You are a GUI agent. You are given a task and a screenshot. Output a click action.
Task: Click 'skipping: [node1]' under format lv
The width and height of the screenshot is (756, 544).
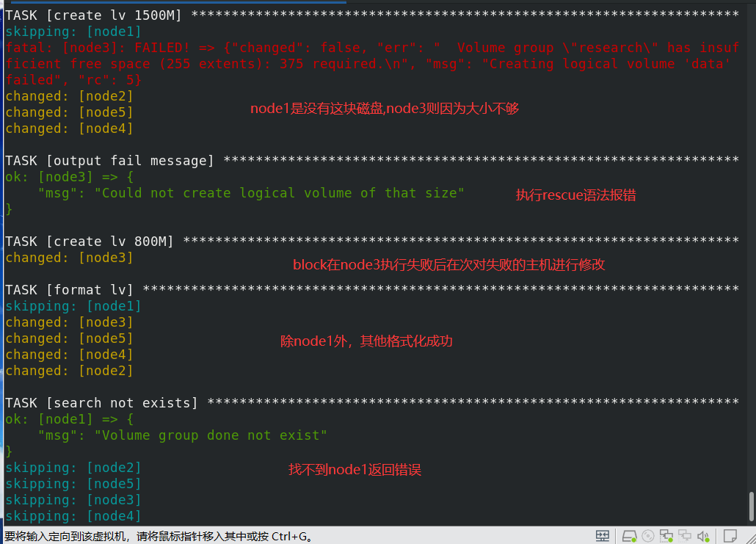pyautogui.click(x=73, y=305)
